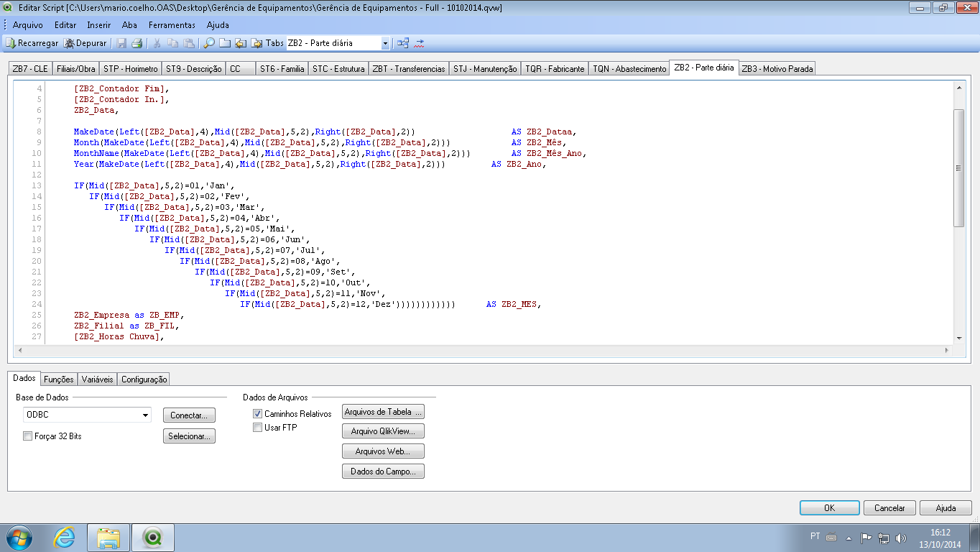Click the Ajuda button at bottom right
This screenshot has width=980, height=552.
tap(946, 507)
